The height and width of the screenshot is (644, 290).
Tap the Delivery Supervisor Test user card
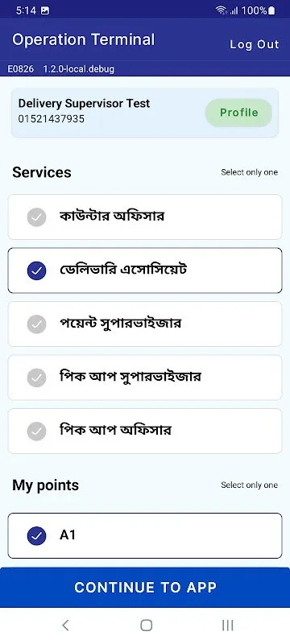coord(145,113)
